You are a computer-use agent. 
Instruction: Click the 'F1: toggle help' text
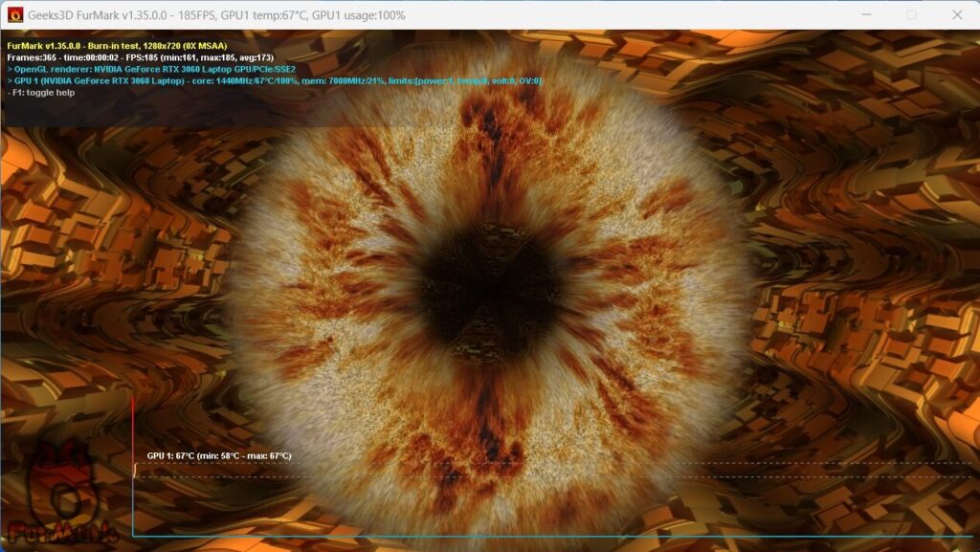click(x=42, y=93)
